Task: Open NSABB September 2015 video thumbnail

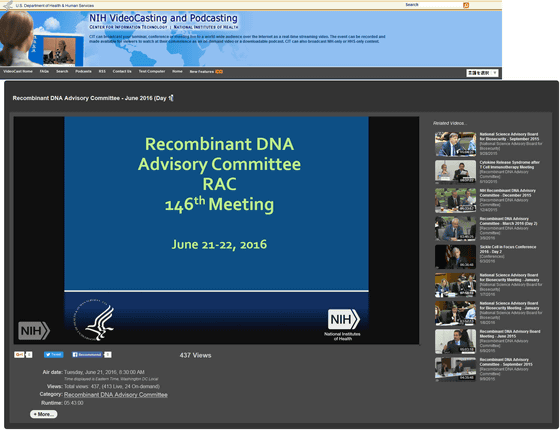Action: [x=455, y=144]
